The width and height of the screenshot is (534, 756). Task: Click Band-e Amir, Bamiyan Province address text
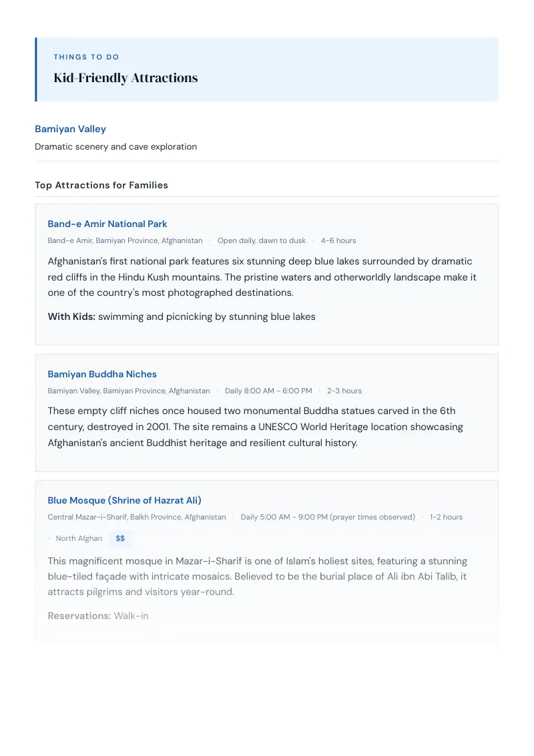(x=125, y=240)
